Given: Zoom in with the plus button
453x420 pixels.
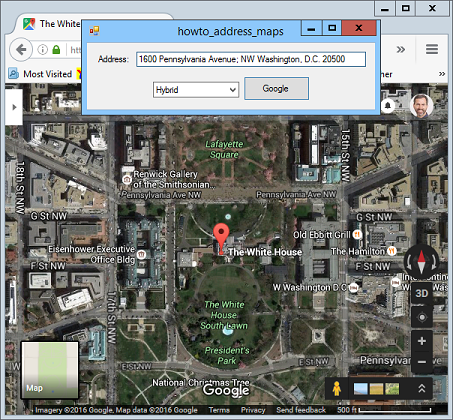Looking at the screenshot, I should coord(422,341).
